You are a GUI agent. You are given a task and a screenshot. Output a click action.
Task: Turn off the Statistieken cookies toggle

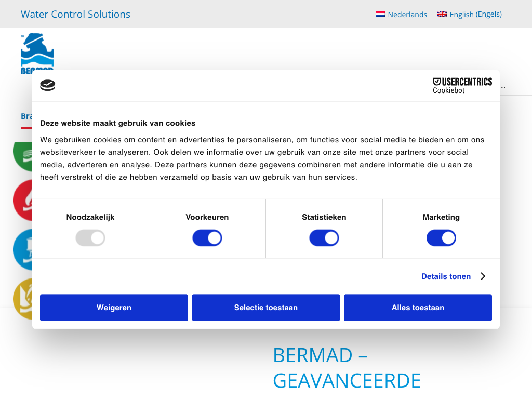point(324,238)
